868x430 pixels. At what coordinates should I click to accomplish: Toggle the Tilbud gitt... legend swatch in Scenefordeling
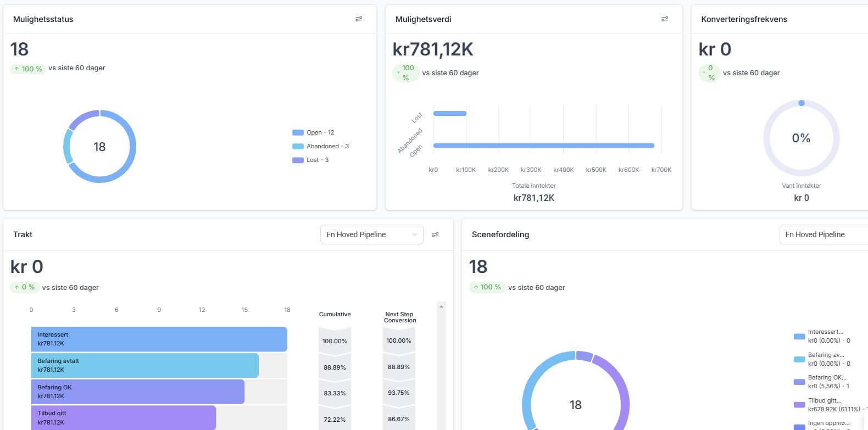[799, 405]
